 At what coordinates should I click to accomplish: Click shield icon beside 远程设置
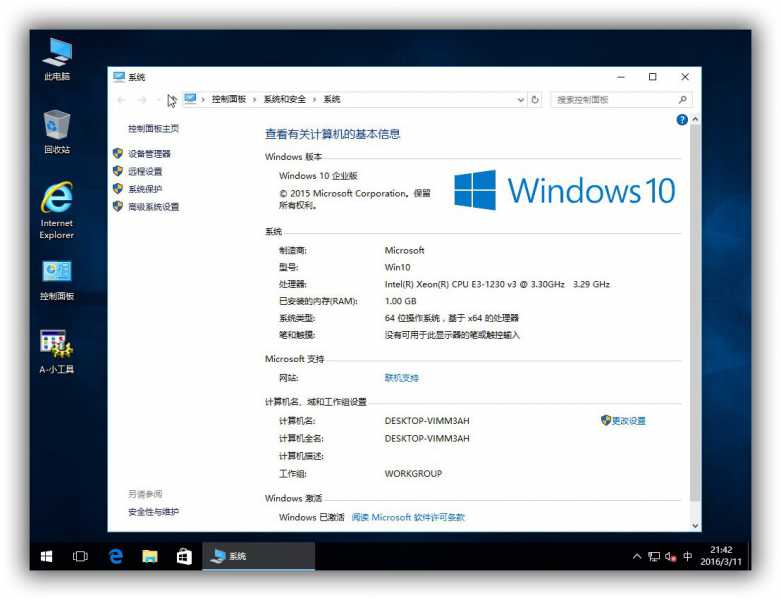[x=118, y=171]
